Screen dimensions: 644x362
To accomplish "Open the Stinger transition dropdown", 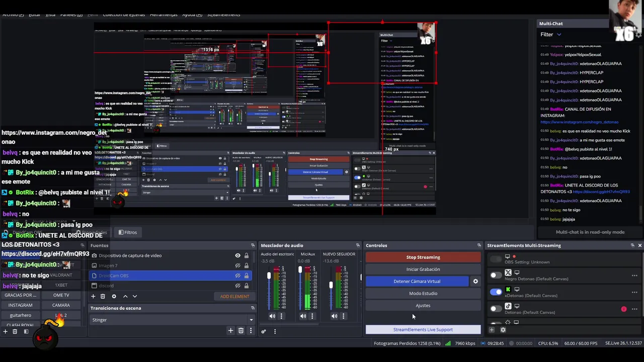I will 172,320.
